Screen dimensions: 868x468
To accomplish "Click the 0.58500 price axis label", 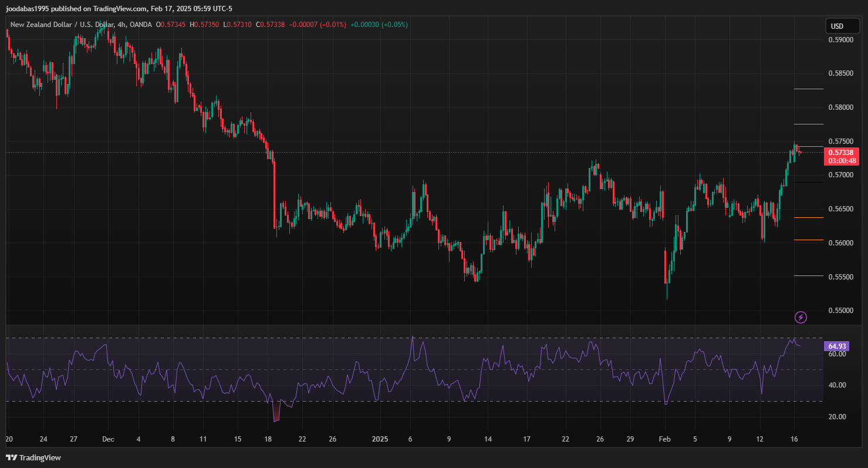I will [840, 73].
